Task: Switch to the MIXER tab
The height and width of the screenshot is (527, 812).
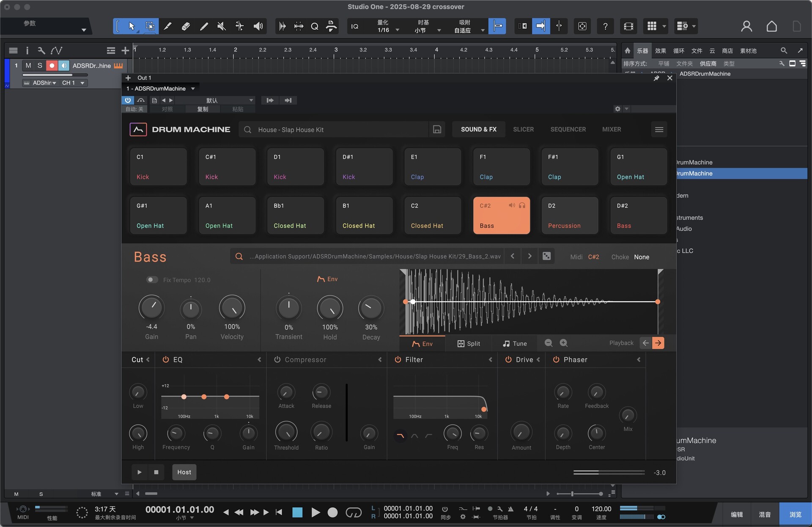Action: click(x=612, y=130)
